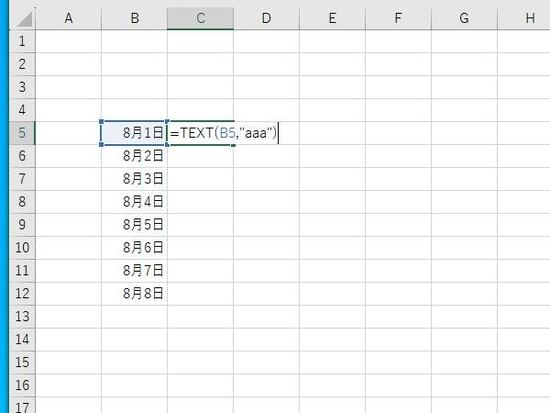Click cell containing 8月8日
The image size is (550, 413).
[x=135, y=294]
